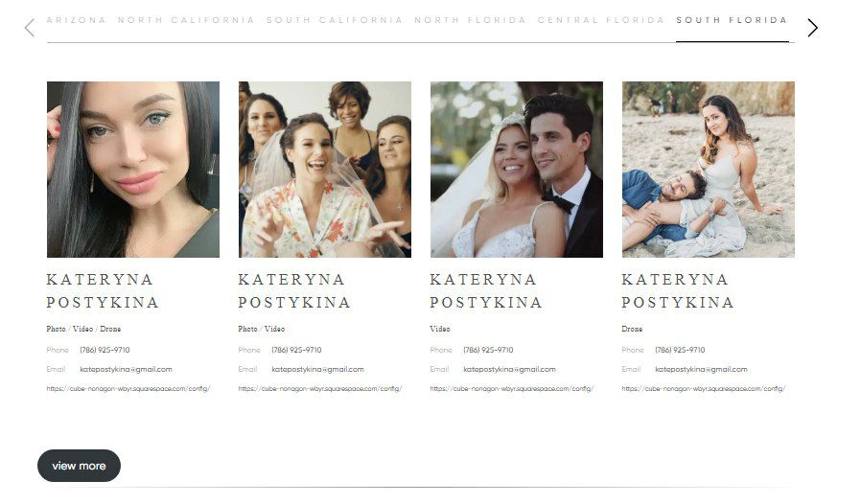Open the black-haired woman selfie photo

133,170
